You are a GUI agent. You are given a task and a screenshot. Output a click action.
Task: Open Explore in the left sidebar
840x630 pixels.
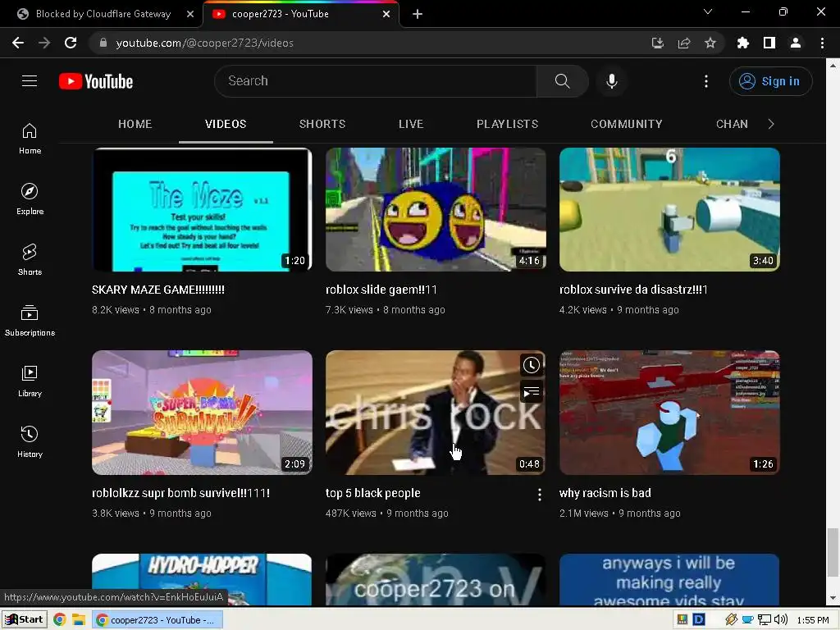(30, 199)
